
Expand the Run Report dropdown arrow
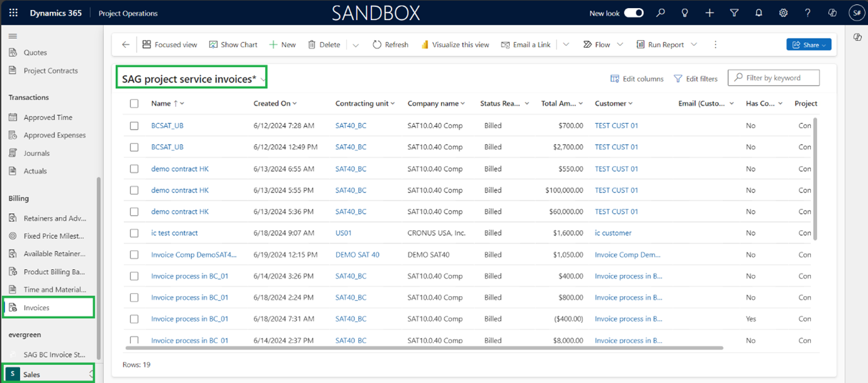click(694, 45)
